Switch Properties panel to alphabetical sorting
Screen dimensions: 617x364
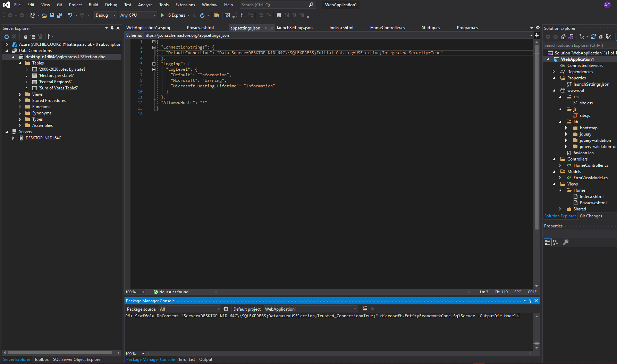click(x=556, y=242)
